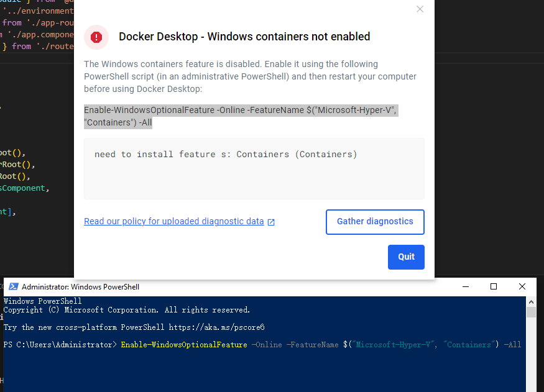Click the PowerShell icon in the title bar
544x392 pixels.
[x=14, y=286]
